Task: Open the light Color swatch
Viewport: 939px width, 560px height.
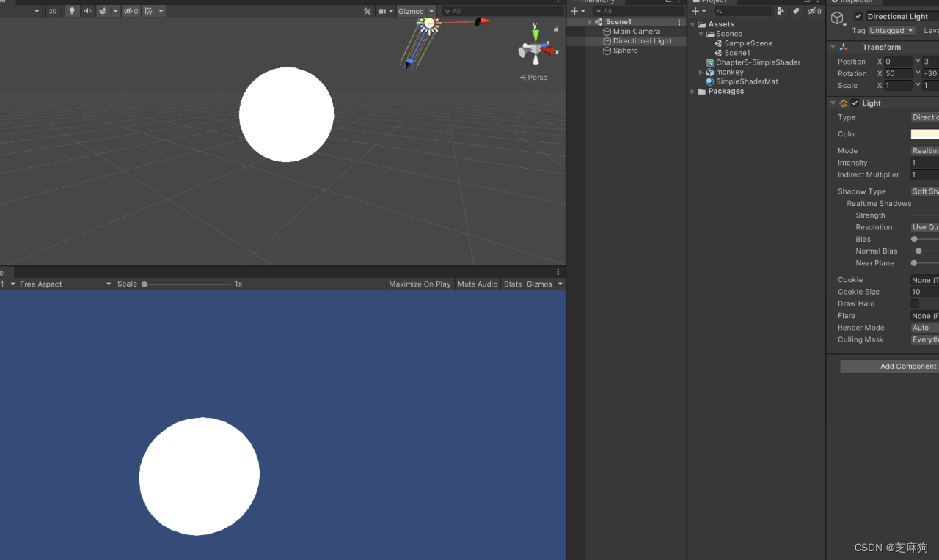Action: pyautogui.click(x=926, y=133)
